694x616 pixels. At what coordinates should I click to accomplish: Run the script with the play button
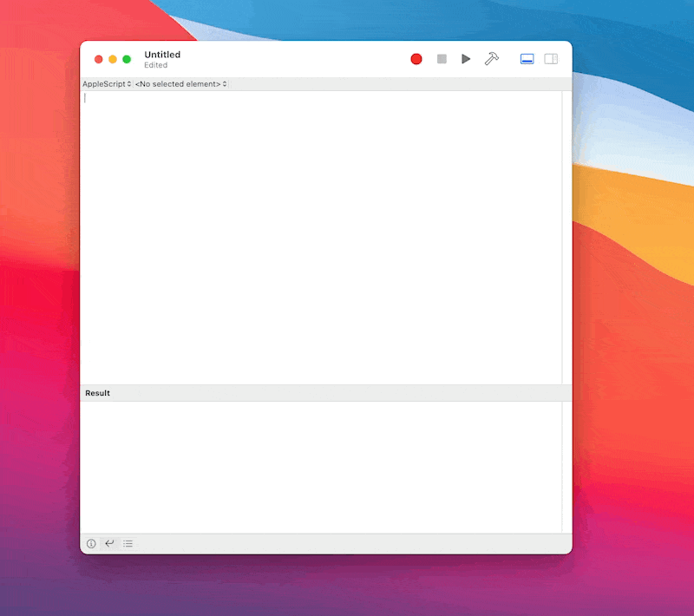(x=466, y=59)
